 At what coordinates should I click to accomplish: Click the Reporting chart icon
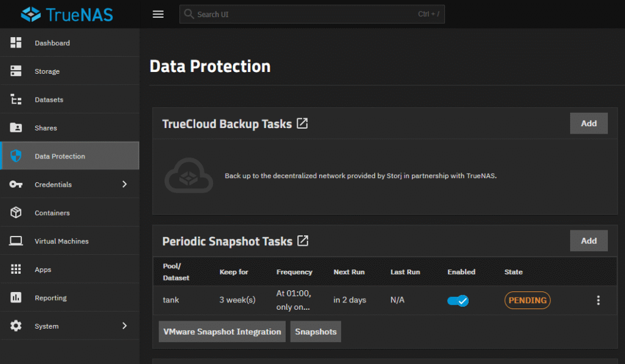pyautogui.click(x=16, y=298)
